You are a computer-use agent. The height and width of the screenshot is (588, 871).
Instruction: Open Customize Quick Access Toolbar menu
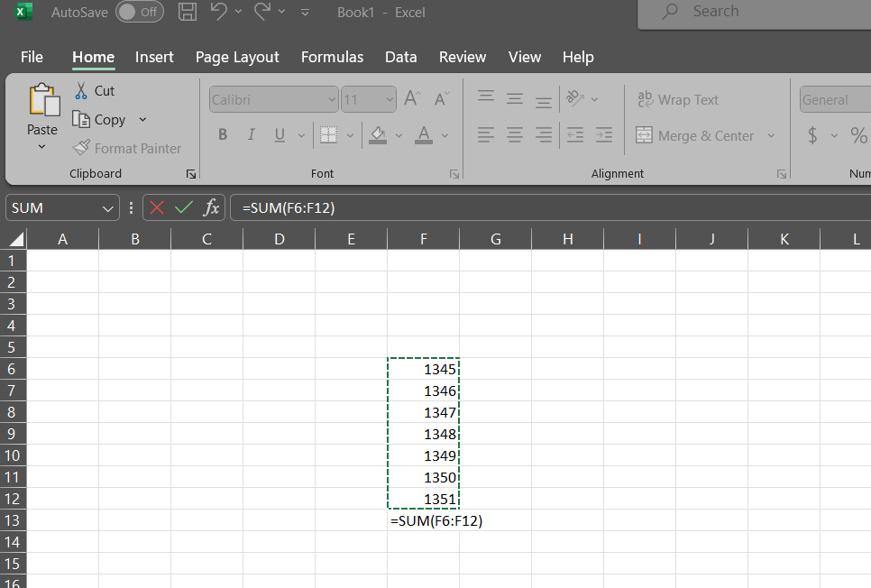[305, 13]
